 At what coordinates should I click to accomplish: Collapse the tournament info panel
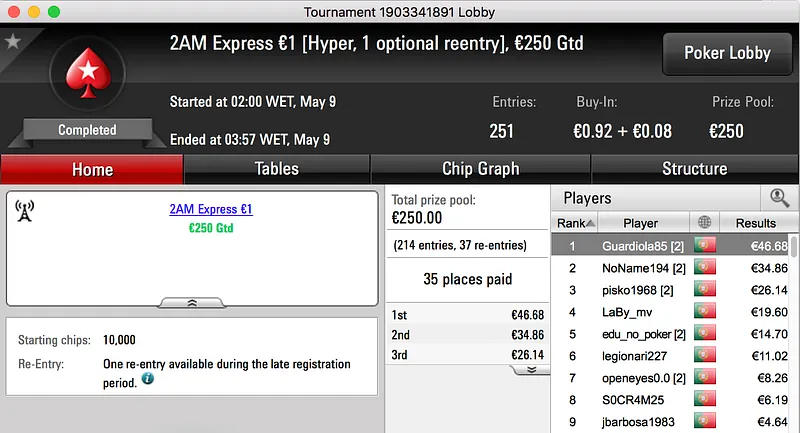(192, 302)
